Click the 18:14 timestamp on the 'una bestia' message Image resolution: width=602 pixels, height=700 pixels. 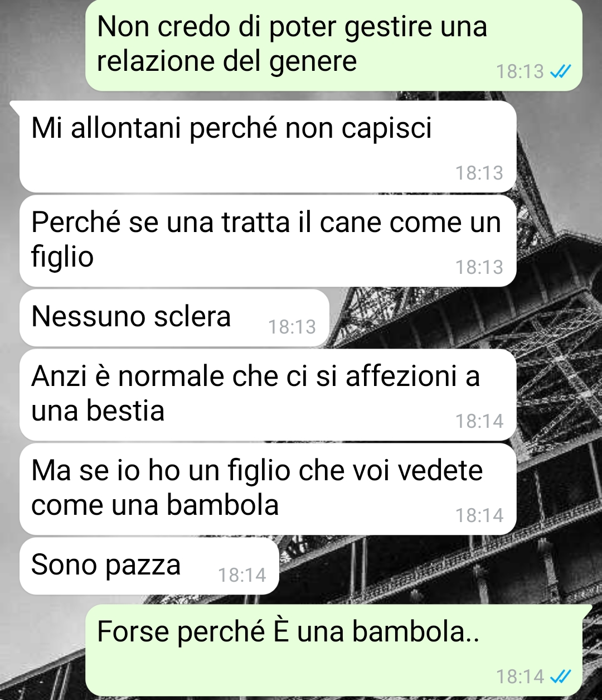coord(479,421)
